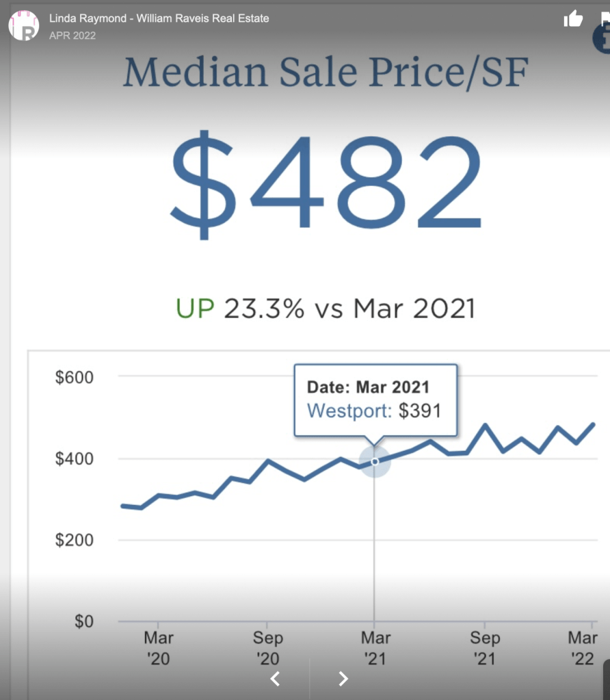Click the Sep '20 x-axis label
The width and height of the screenshot is (610, 700).
coord(267,647)
